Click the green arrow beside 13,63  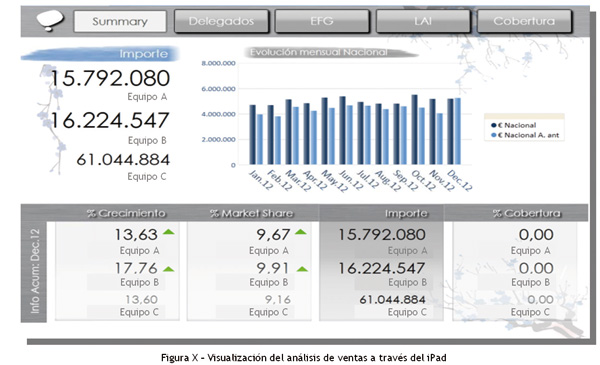tap(169, 232)
